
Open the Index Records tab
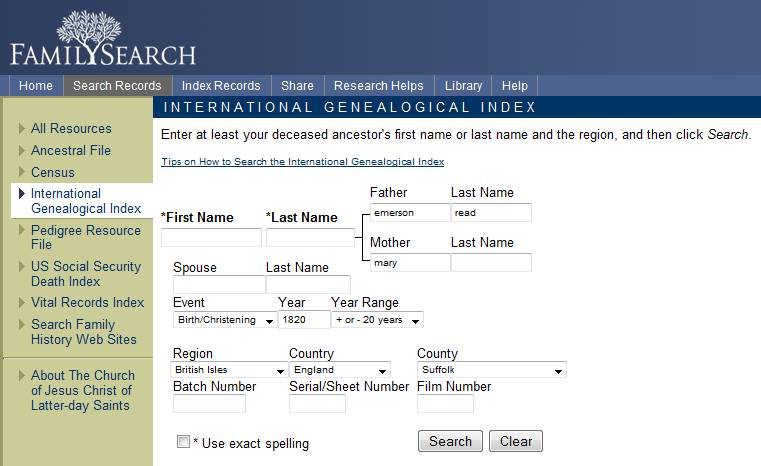click(221, 86)
